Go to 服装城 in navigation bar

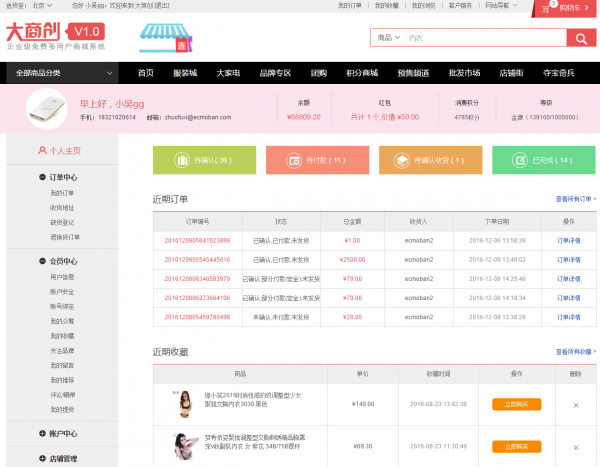(185, 73)
